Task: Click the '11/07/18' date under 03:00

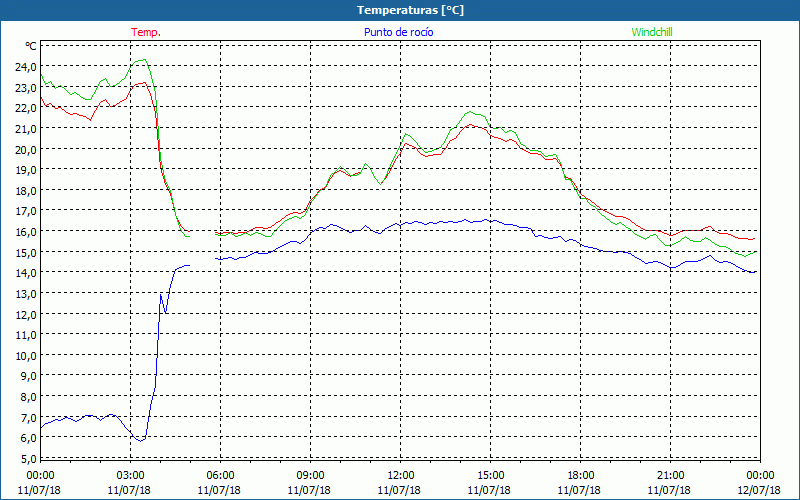Action: (x=129, y=490)
